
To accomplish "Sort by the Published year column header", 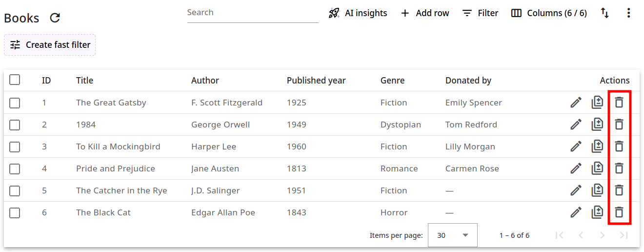I will [316, 81].
